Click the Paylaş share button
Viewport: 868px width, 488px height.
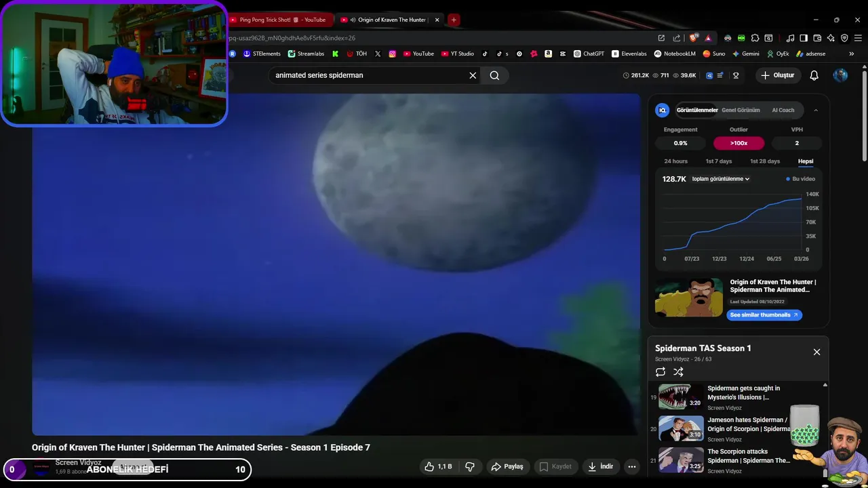pyautogui.click(x=507, y=466)
